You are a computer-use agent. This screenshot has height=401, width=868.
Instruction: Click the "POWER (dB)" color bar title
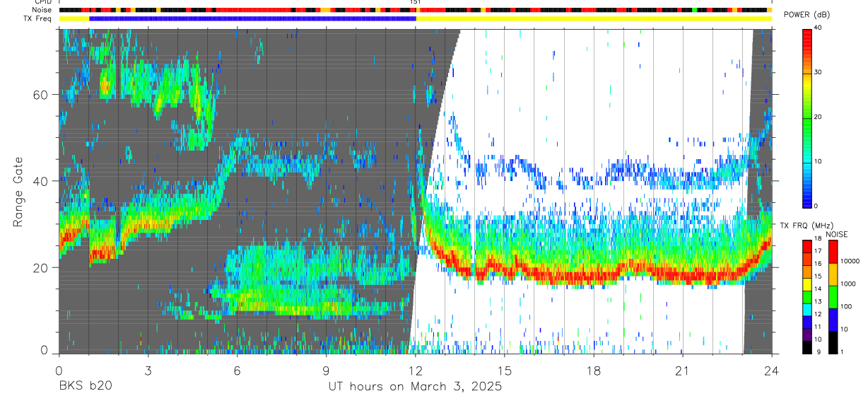(807, 15)
